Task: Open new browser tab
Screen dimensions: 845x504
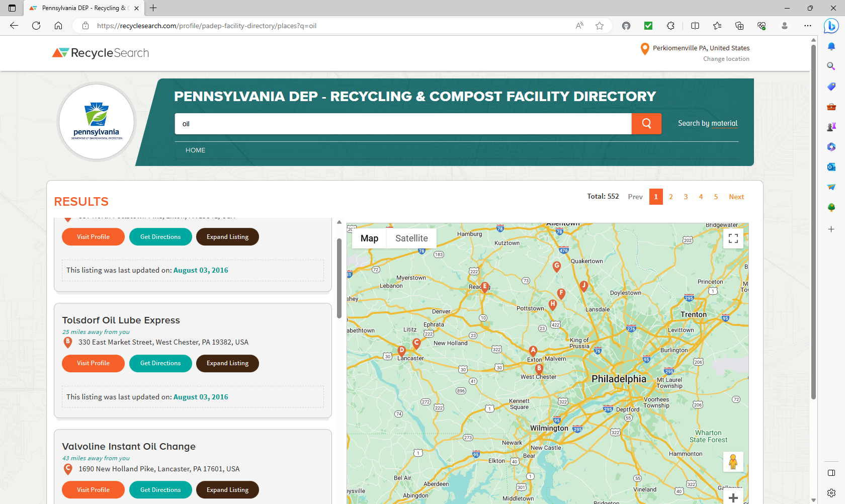Action: 153,8
